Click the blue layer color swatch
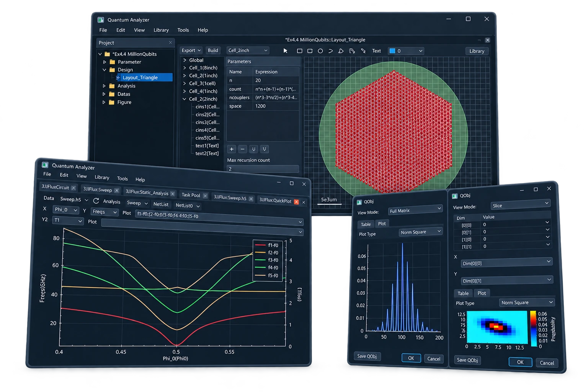Screen dimensions: 588x392 click(x=392, y=51)
